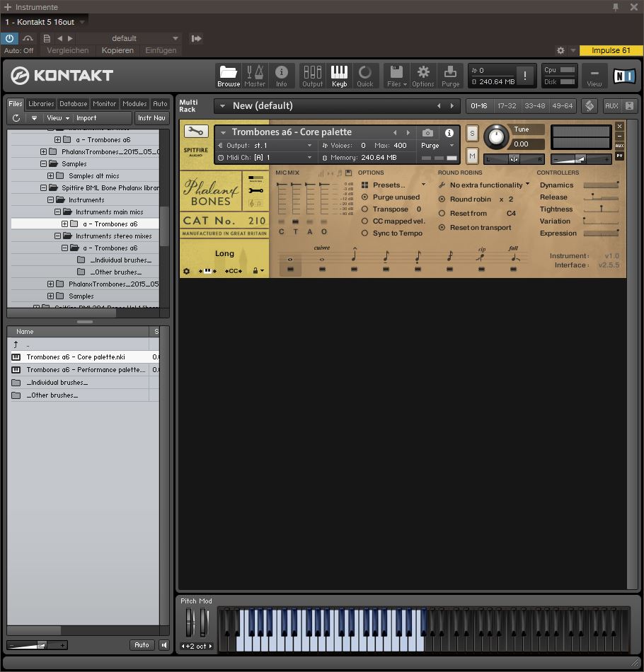Solo the Trombones a6 instrument
644x672 pixels.
(x=472, y=133)
